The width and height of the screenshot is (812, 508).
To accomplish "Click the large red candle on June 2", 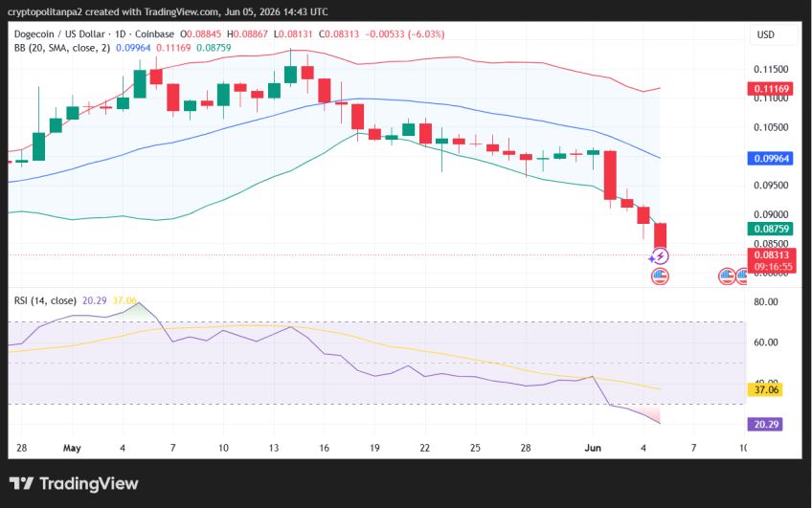I will [610, 175].
